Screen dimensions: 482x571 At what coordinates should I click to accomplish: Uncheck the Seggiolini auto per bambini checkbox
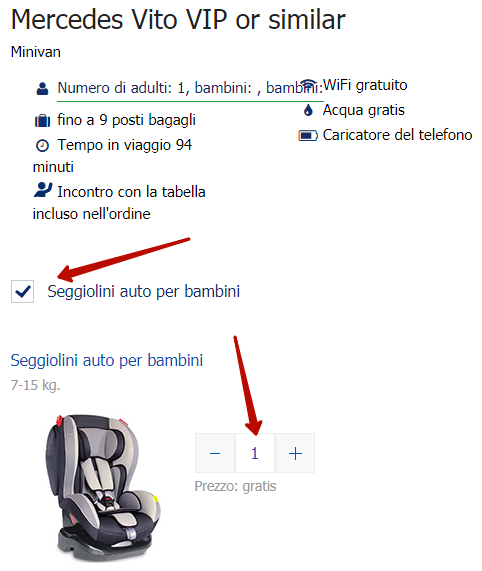pyautogui.click(x=23, y=291)
